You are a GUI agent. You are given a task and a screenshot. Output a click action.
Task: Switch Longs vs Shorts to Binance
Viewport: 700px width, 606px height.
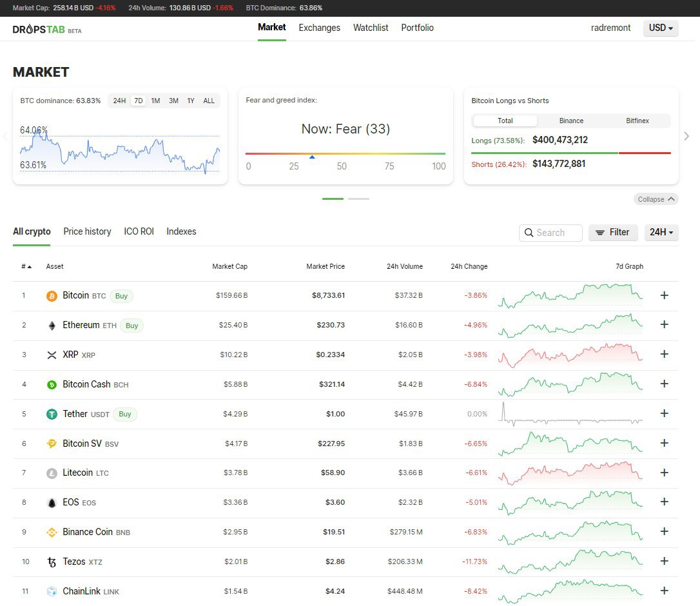click(571, 121)
